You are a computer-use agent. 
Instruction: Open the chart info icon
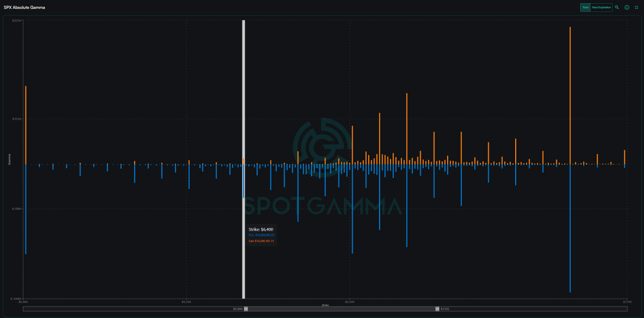coord(627,8)
